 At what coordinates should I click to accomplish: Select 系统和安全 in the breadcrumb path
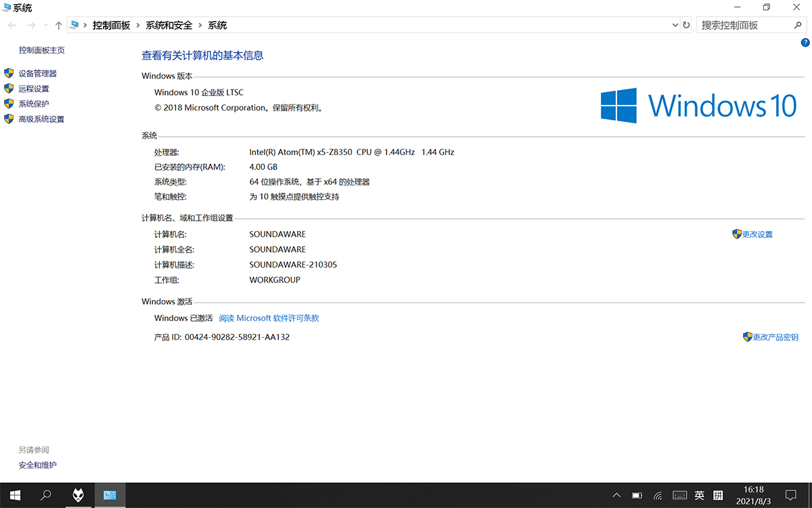pyautogui.click(x=169, y=25)
